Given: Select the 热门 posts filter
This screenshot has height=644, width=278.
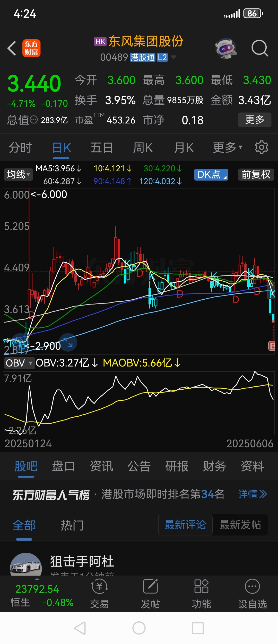Looking at the screenshot, I should 72,525.
